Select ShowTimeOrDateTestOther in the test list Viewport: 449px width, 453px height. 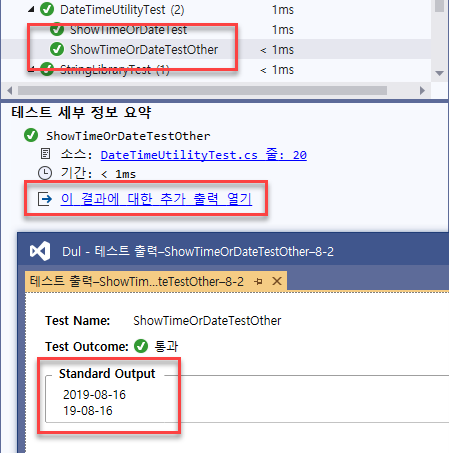click(216, 49)
